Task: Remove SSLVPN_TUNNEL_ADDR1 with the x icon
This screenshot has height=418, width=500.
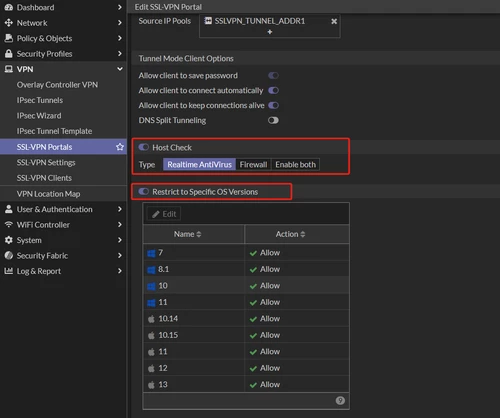Action: (334, 21)
